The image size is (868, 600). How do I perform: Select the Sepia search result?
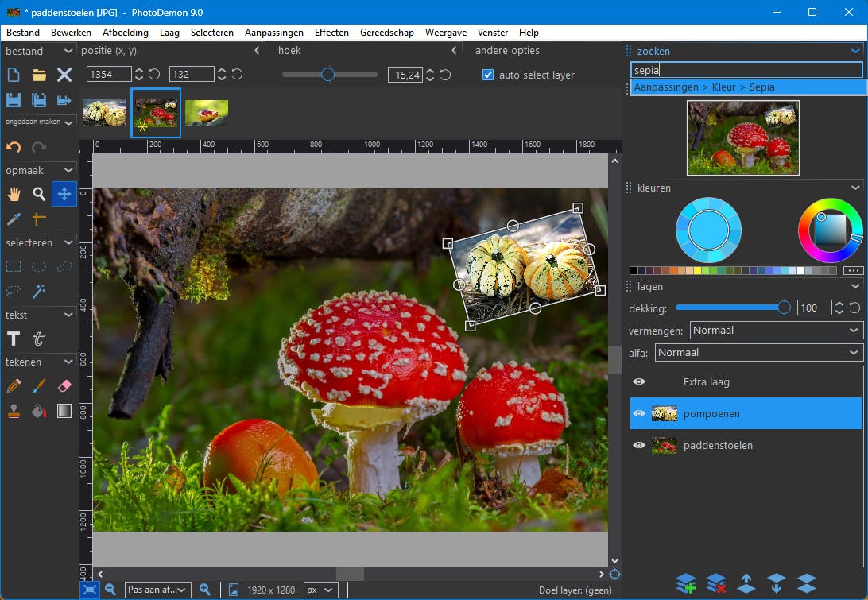704,87
